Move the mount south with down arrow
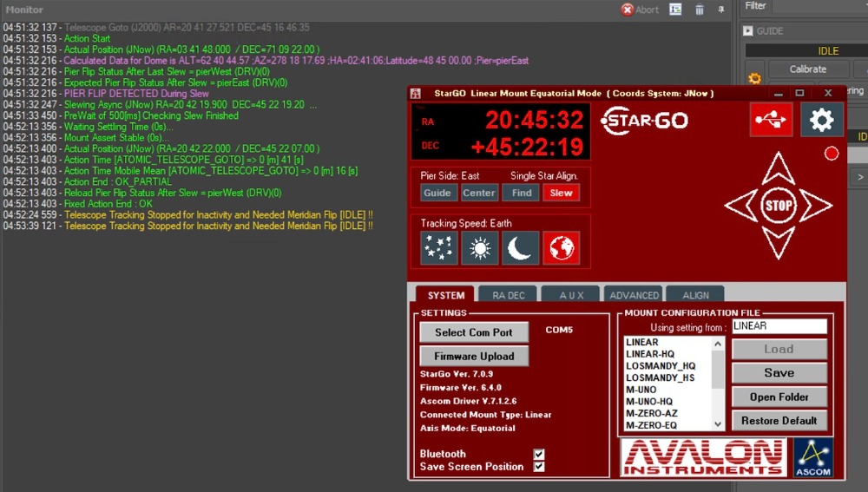This screenshot has height=492, width=868. click(x=779, y=243)
